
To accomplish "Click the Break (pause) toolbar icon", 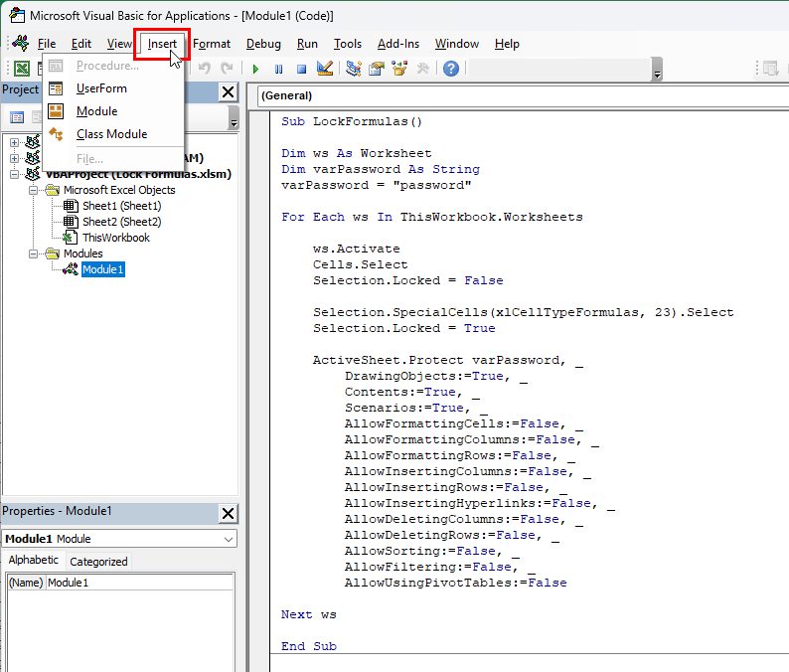I will click(279, 69).
